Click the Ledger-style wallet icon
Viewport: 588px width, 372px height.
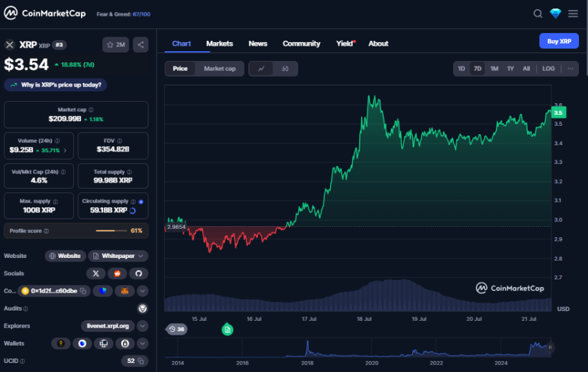pyautogui.click(x=104, y=344)
